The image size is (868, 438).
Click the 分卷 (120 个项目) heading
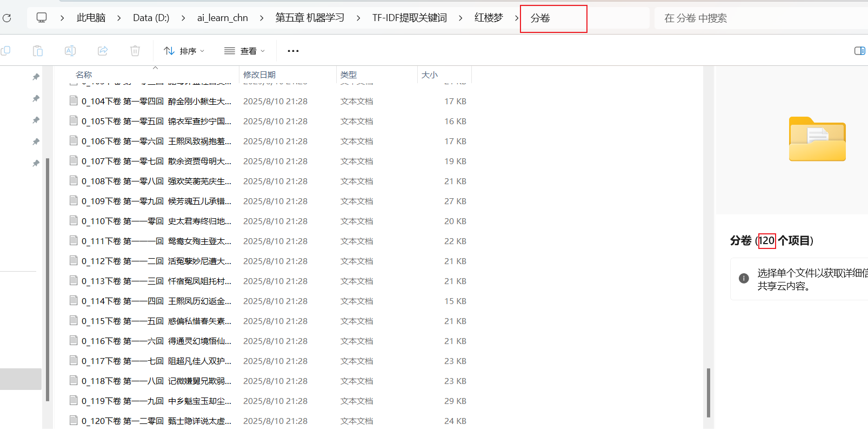coord(772,240)
